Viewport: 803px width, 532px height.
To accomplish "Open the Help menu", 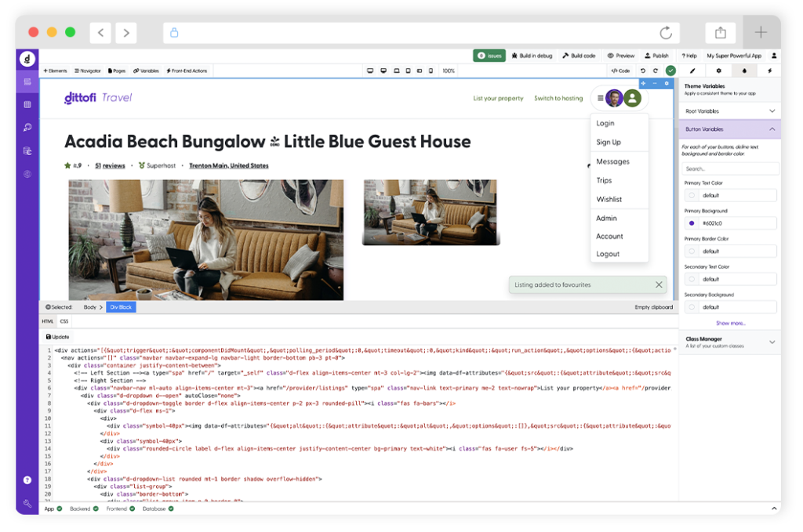I will [x=689, y=56].
